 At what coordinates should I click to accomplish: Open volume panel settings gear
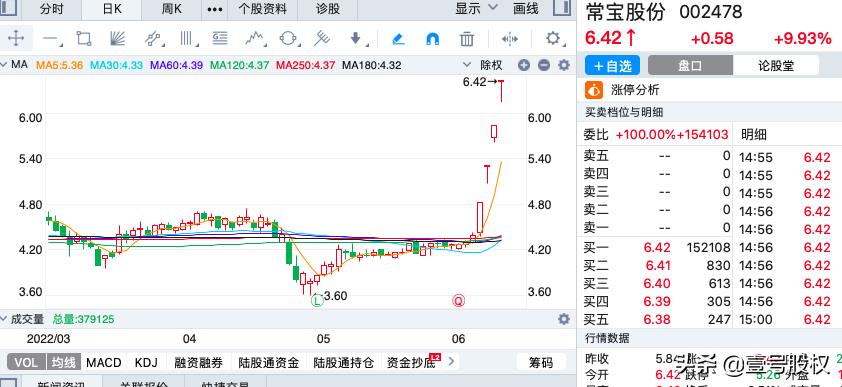click(x=563, y=319)
